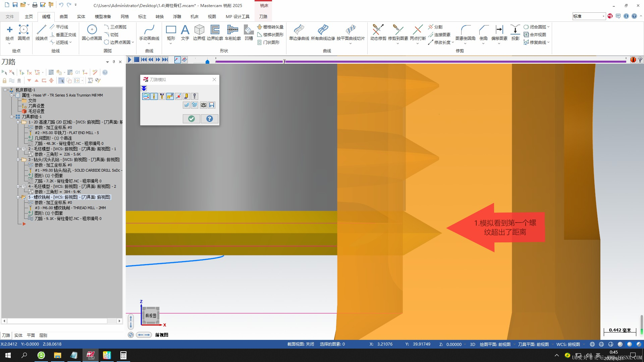Screen dimensions: 644x362
Task: Click the camera snapshot icon in 刀路模拟 dialog
Action: (x=203, y=105)
